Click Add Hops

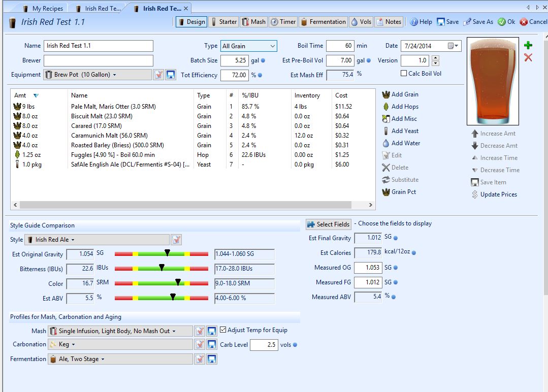pyautogui.click(x=400, y=107)
